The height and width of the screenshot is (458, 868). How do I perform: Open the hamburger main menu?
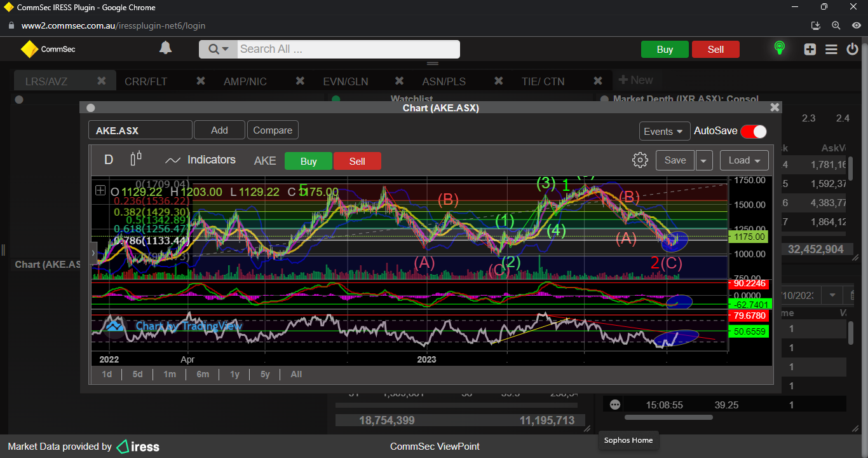click(x=831, y=49)
